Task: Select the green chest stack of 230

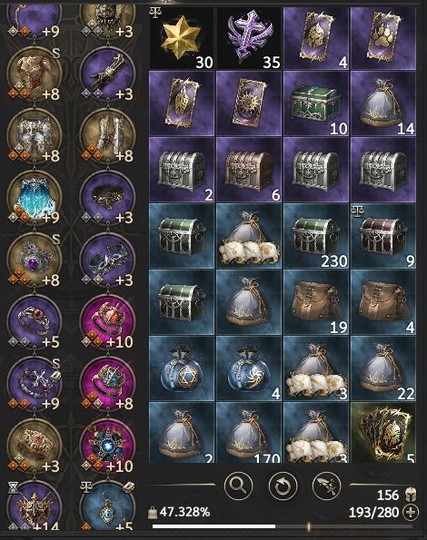Action: click(316, 236)
